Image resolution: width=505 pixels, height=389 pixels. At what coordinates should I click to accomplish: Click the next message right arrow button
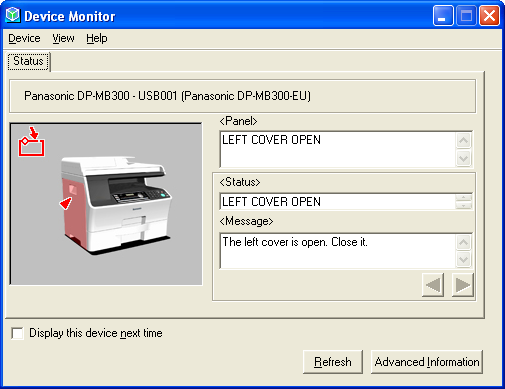tap(463, 285)
